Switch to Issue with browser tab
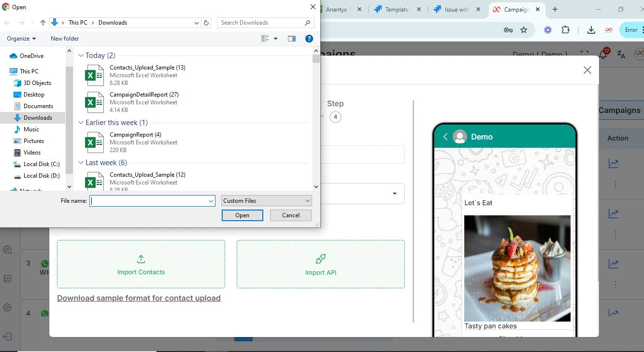 pyautogui.click(x=458, y=9)
